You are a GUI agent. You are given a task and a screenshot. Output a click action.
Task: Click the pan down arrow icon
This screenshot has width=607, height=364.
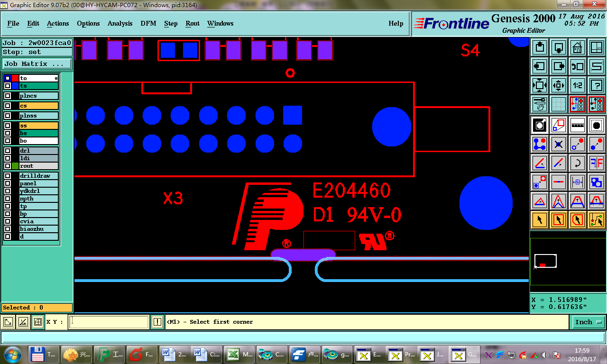(559, 47)
